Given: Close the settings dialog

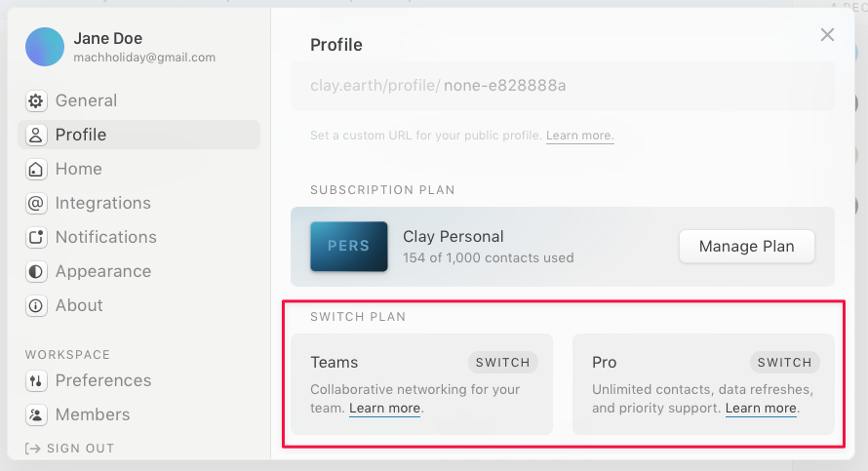Looking at the screenshot, I should pyautogui.click(x=827, y=35).
